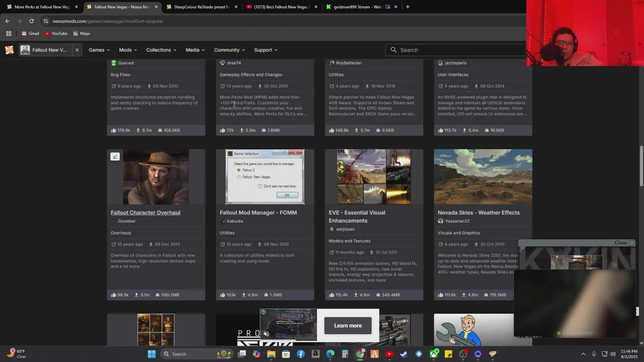
Task: Open author Yossarian22's profile
Action: (457, 221)
